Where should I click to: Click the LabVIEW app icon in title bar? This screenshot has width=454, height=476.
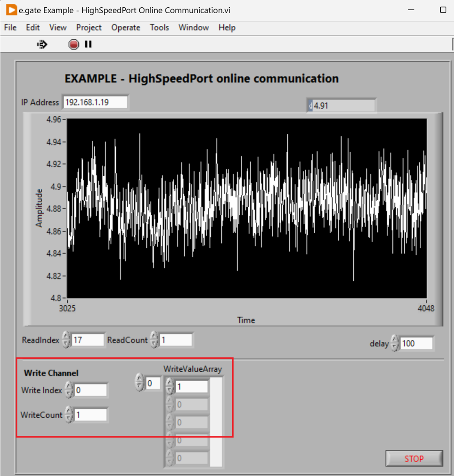click(12, 10)
